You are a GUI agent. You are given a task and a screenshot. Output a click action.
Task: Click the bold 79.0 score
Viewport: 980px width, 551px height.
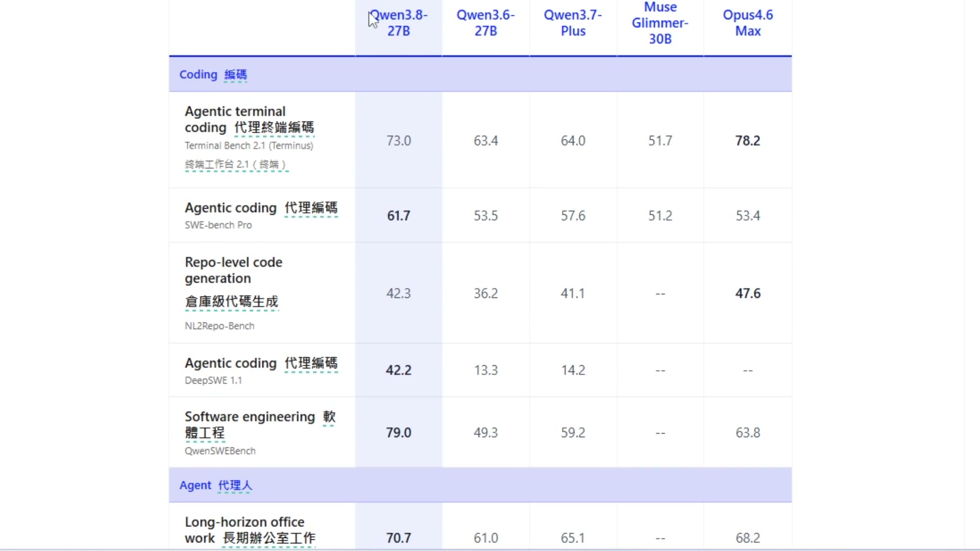click(x=399, y=433)
